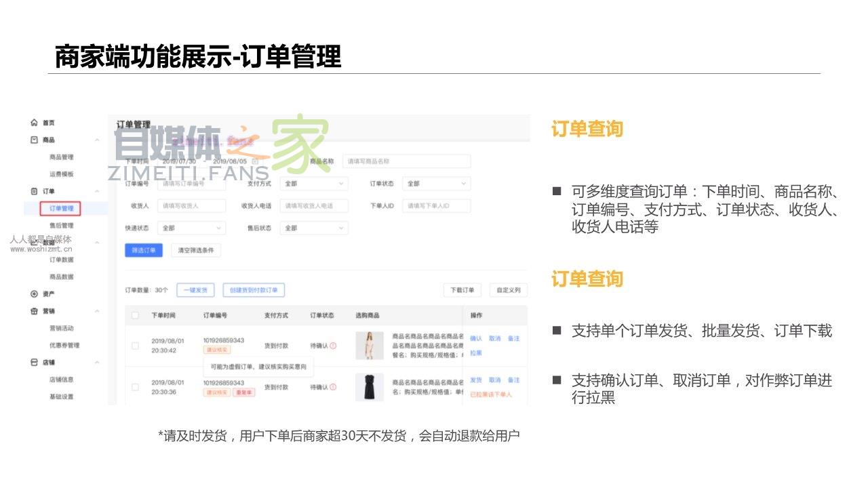Click the 资产 assets icon in sidebar

(34, 294)
